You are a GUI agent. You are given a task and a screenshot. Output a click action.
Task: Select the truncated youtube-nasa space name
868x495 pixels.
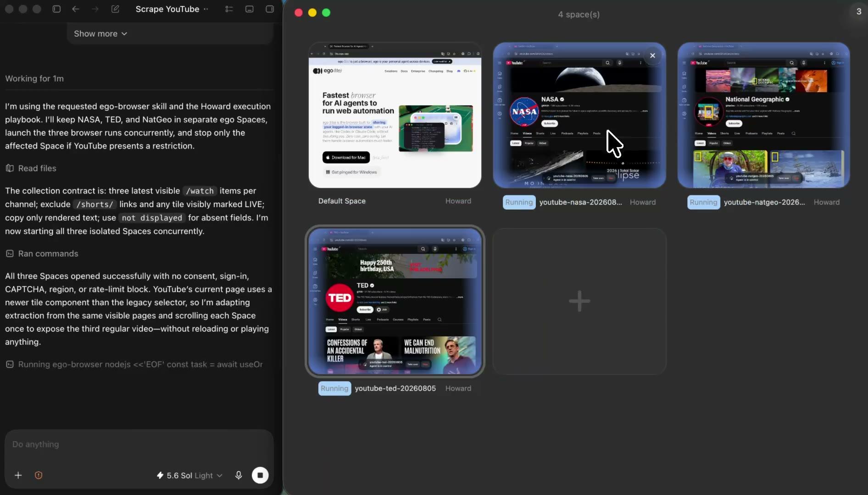click(x=581, y=202)
